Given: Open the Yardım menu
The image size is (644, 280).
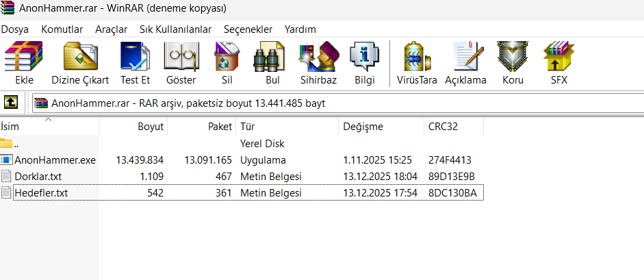Looking at the screenshot, I should point(300,29).
